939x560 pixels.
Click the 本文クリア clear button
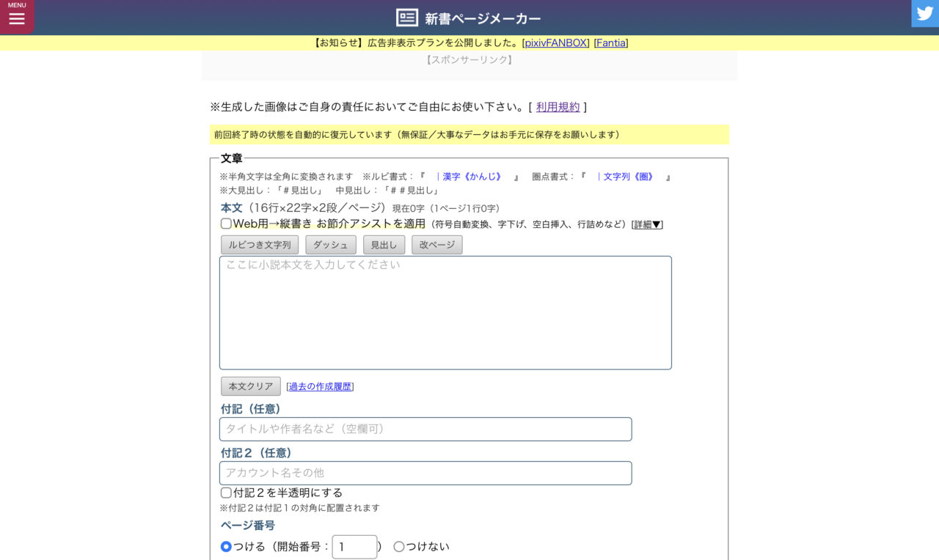250,386
